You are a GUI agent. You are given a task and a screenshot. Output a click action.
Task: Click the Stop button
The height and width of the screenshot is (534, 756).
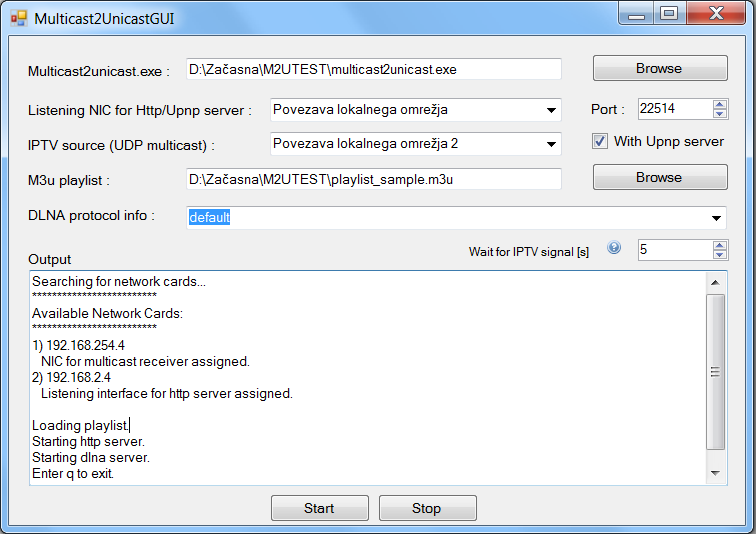428,508
